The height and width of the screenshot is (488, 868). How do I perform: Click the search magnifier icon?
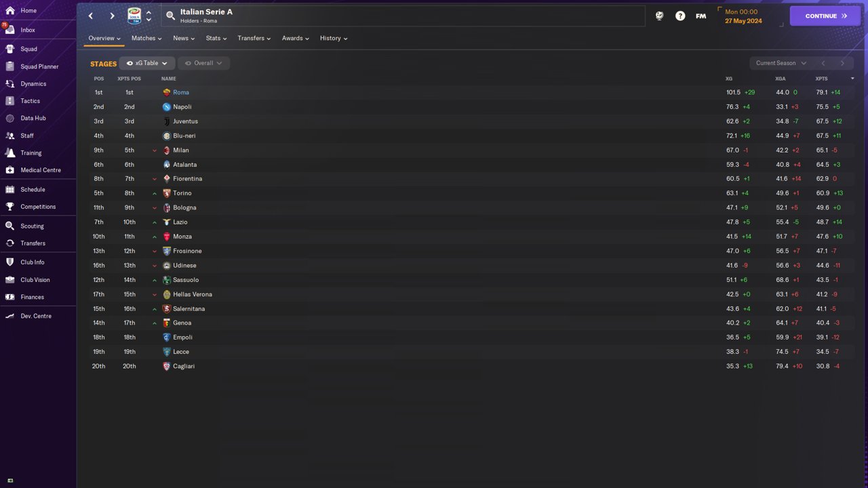pos(170,16)
